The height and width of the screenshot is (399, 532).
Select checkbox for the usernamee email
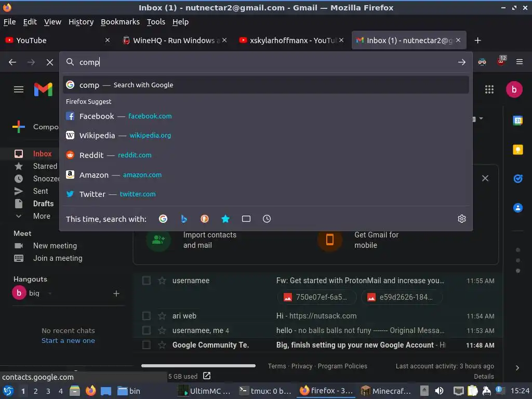pyautogui.click(x=146, y=281)
